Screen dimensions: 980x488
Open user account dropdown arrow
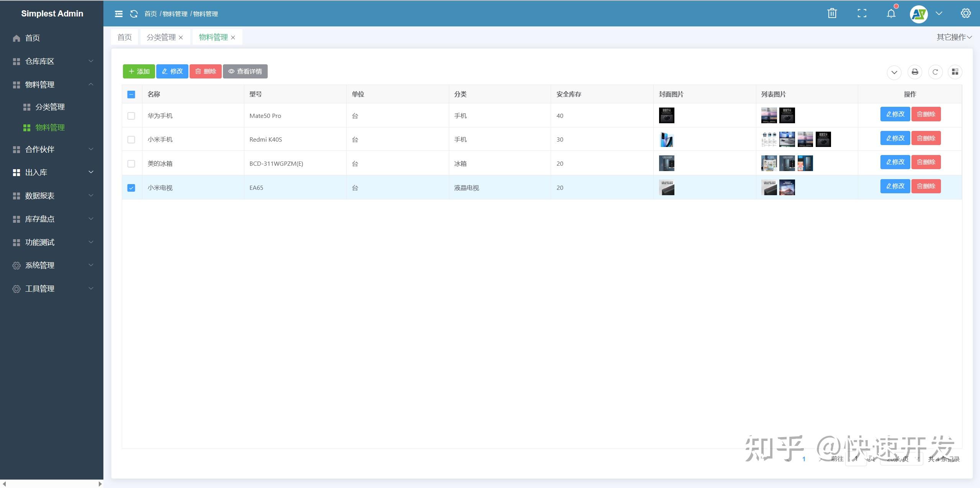(x=939, y=13)
